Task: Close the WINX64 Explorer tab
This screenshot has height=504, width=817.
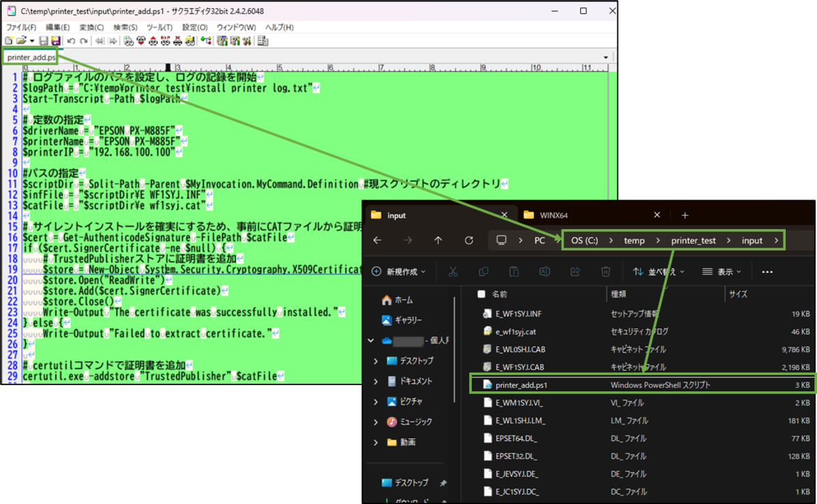Action: tap(656, 215)
